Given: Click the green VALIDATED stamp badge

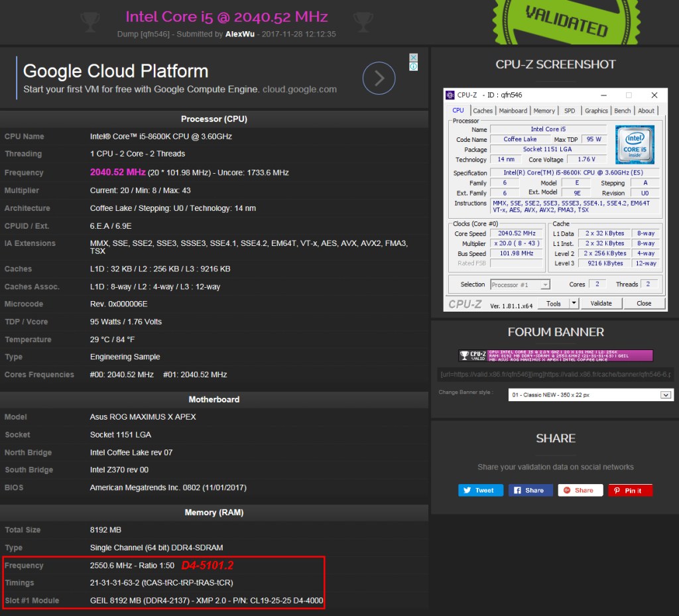Looking at the screenshot, I should tap(566, 21).
